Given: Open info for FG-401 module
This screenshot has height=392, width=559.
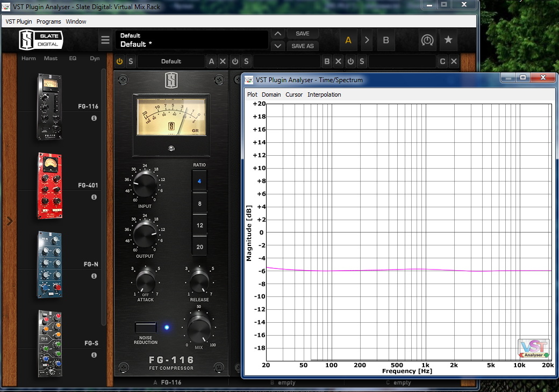Looking at the screenshot, I should [x=94, y=197].
